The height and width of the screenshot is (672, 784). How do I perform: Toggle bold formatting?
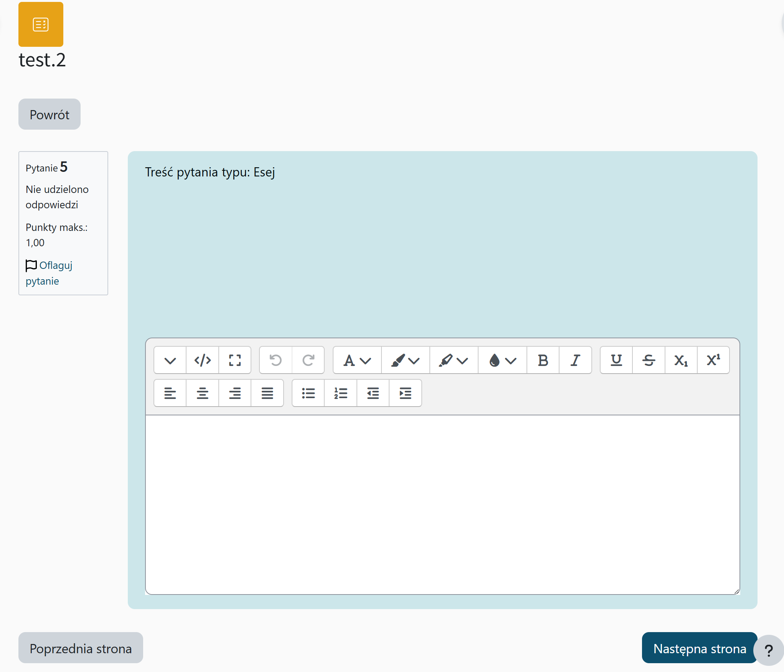543,360
